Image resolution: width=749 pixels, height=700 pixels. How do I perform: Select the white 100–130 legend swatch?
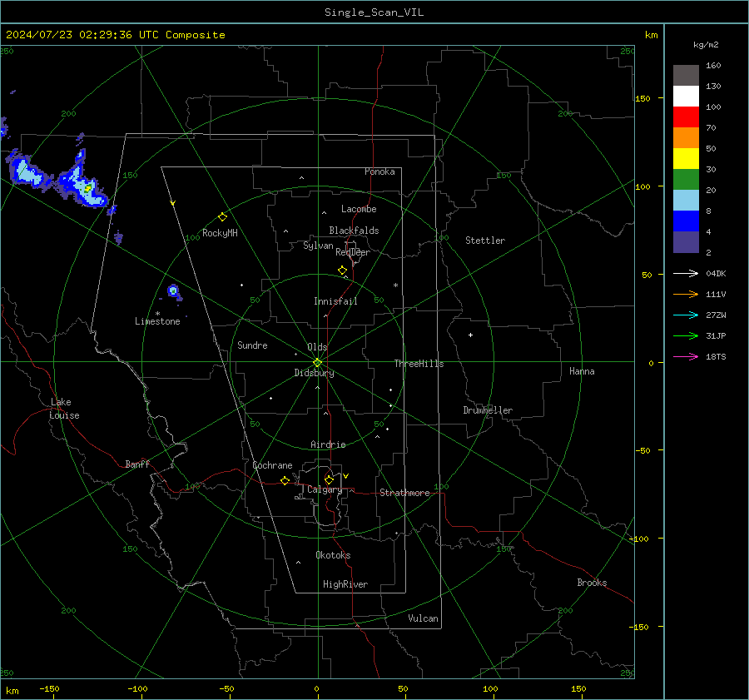pos(686,97)
